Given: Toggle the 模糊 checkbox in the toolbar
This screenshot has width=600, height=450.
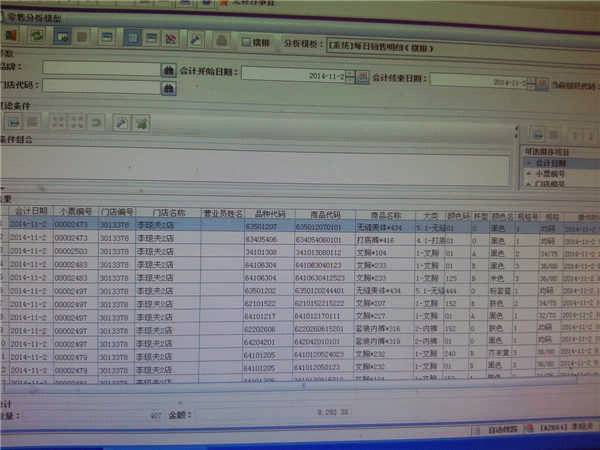Looking at the screenshot, I should point(246,42).
